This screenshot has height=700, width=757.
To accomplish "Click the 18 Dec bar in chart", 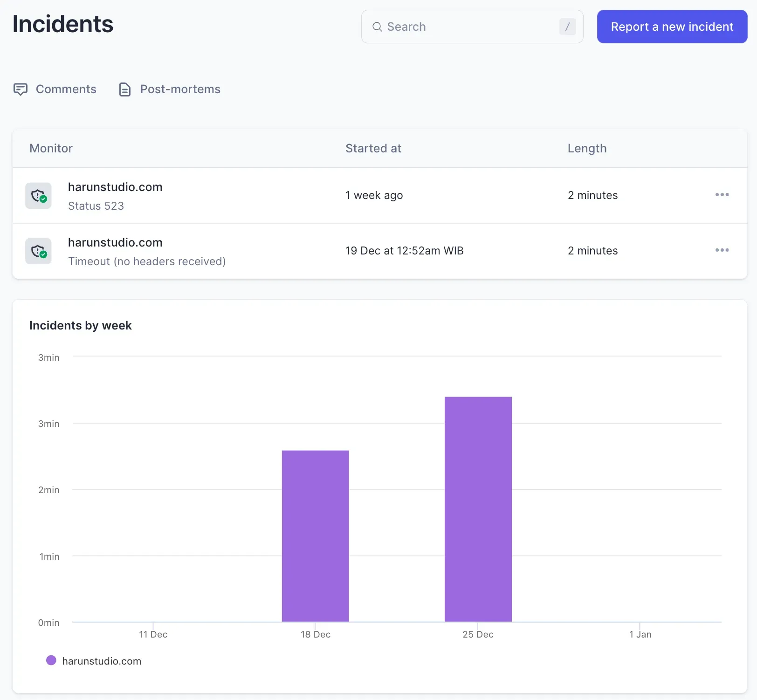I will 315,536.
